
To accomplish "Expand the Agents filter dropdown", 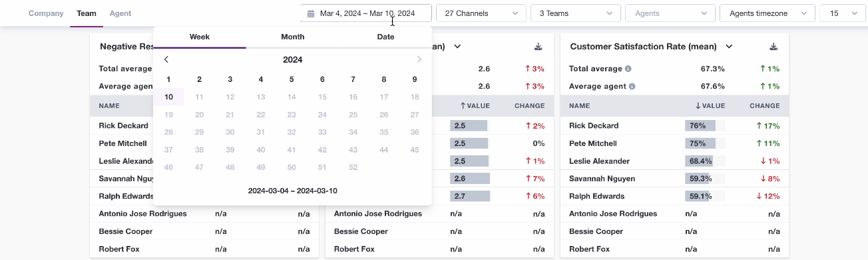I will click(x=670, y=13).
